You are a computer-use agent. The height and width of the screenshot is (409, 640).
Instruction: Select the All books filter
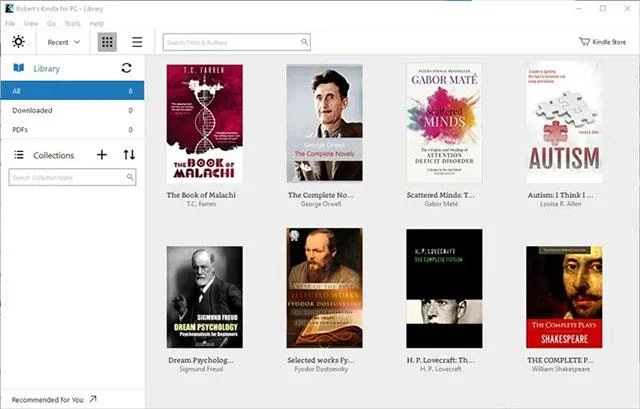pos(72,91)
